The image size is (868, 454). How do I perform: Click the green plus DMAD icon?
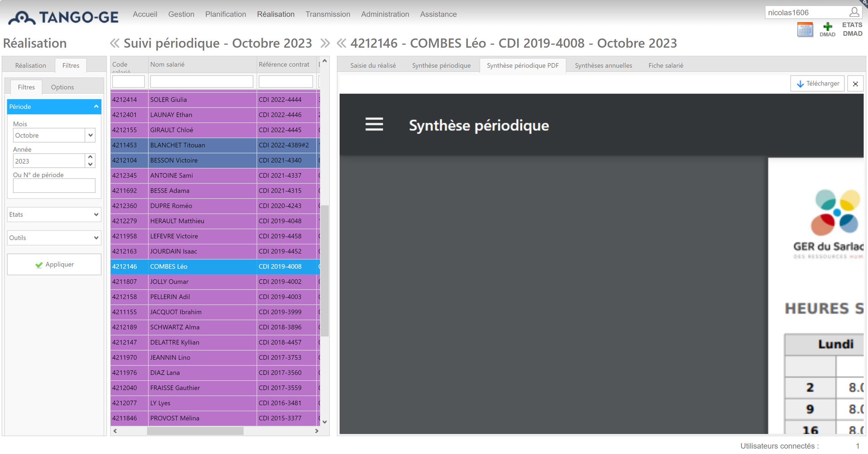[827, 29]
